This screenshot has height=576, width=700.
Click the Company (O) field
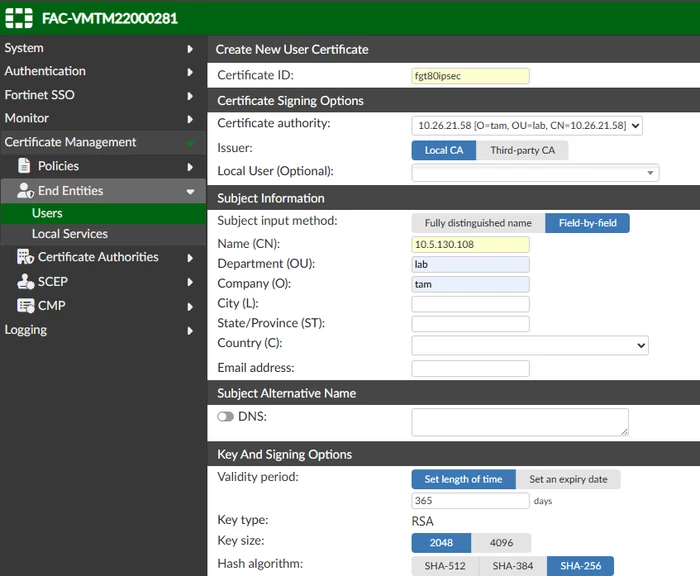point(470,284)
